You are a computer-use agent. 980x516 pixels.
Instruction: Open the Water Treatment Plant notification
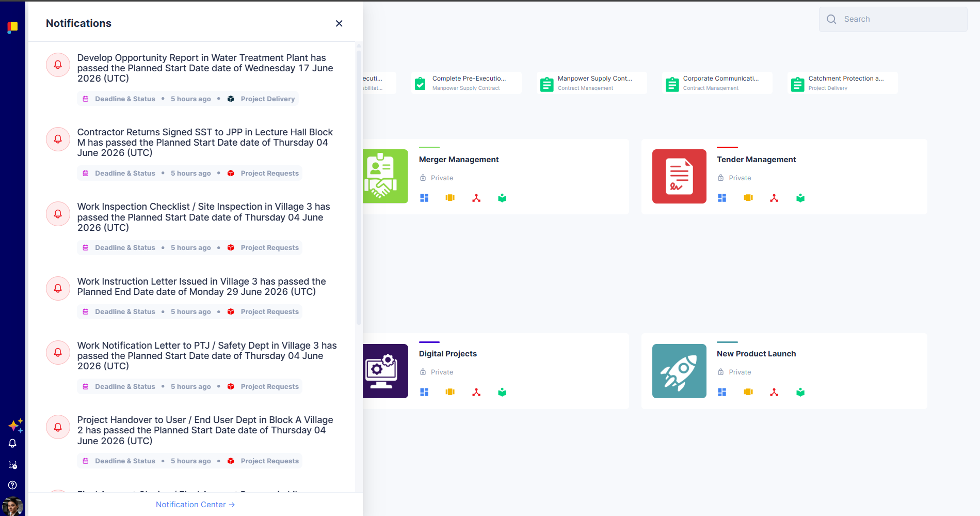click(x=205, y=68)
